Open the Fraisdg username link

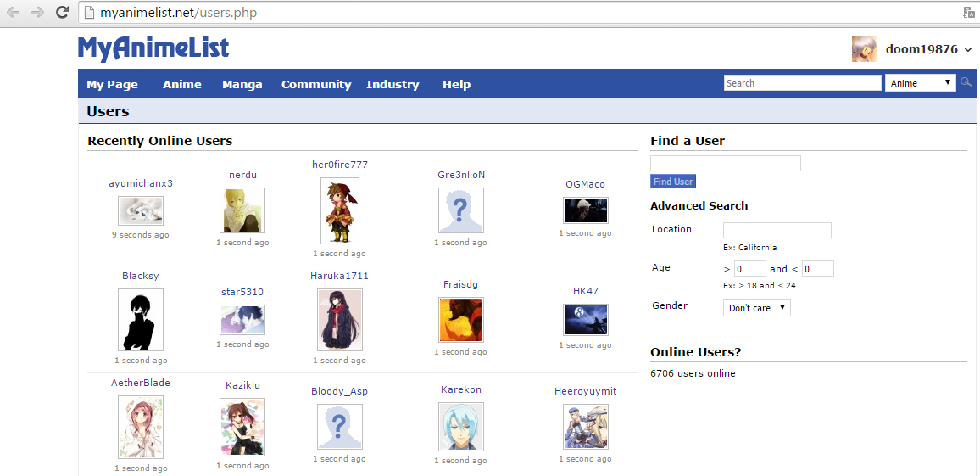coord(460,284)
